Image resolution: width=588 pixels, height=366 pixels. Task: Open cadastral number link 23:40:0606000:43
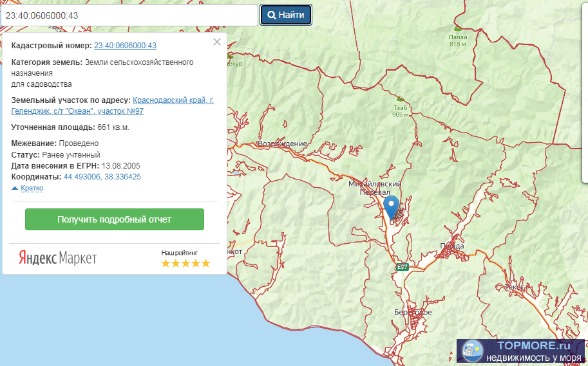click(125, 46)
